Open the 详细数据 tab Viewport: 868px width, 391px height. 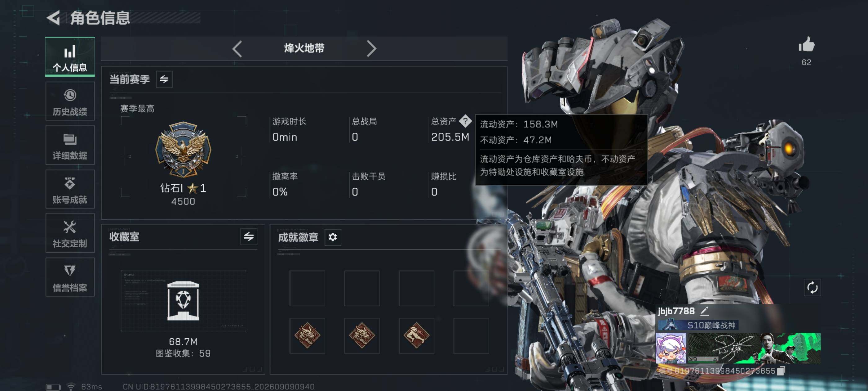pos(70,145)
